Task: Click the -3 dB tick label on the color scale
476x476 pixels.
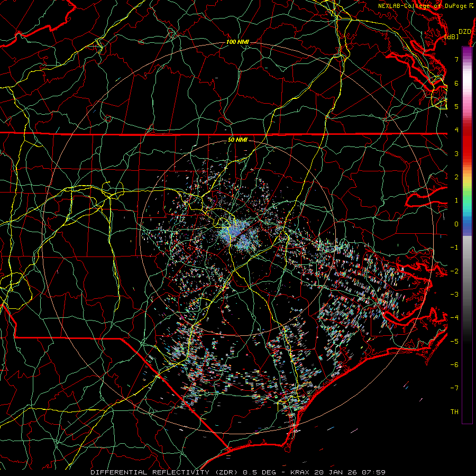Action: [454, 295]
